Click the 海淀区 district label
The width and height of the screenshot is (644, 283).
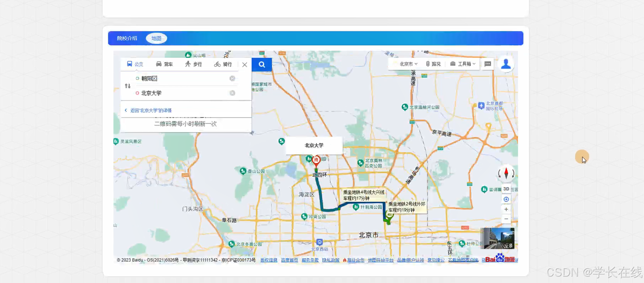pos(306,195)
